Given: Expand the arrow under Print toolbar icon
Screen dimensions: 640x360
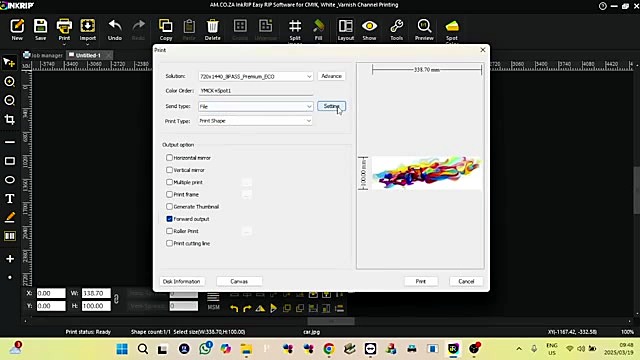Looking at the screenshot, I should coord(64,44).
